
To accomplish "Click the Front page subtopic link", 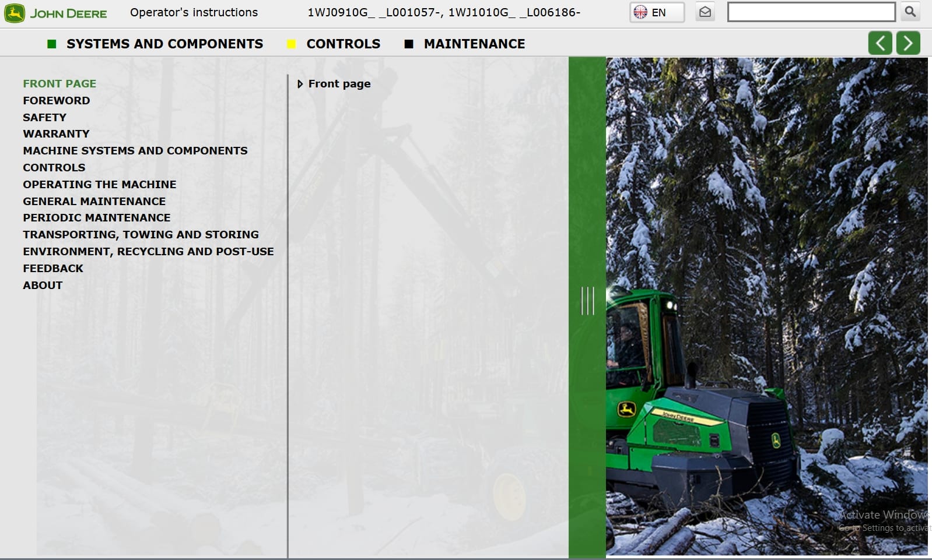I will (x=339, y=84).
